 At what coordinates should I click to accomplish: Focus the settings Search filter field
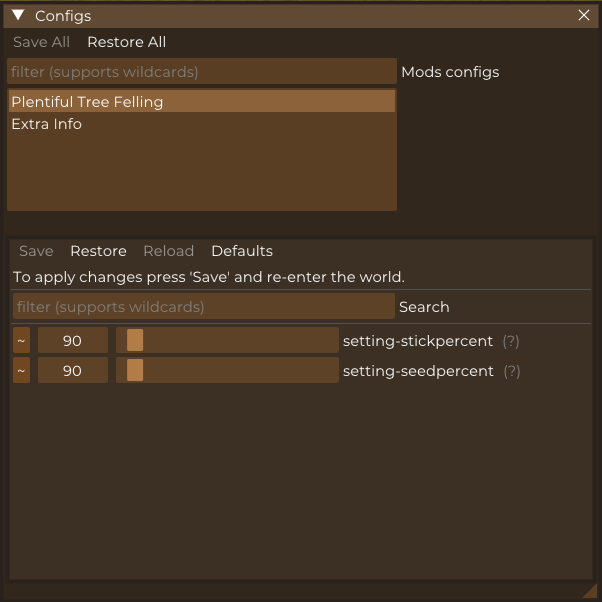(204, 306)
